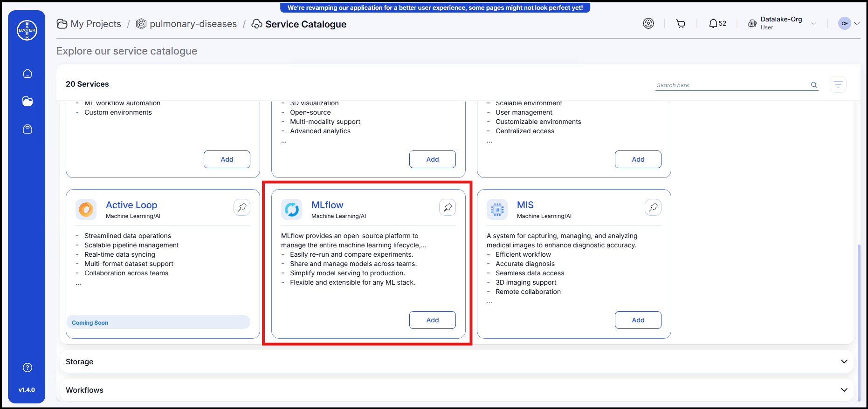Screen dimensions: 868x409
Task: Open the Home icon in sidebar
Action: [x=28, y=74]
